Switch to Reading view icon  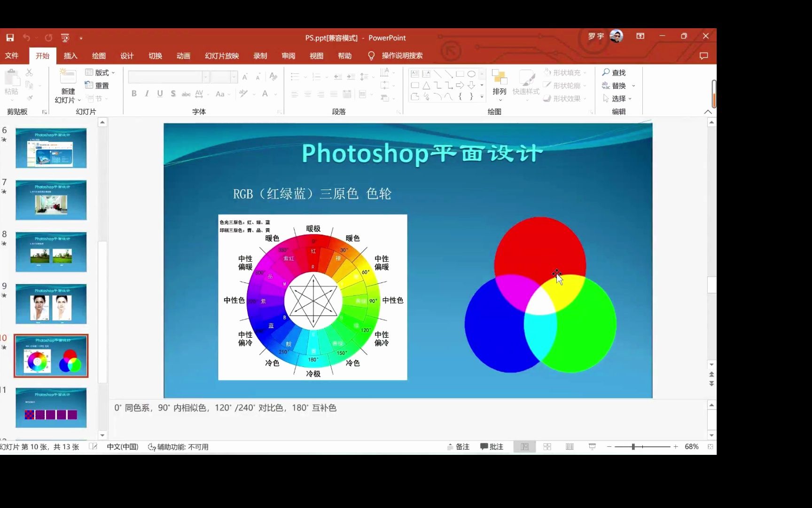570,447
